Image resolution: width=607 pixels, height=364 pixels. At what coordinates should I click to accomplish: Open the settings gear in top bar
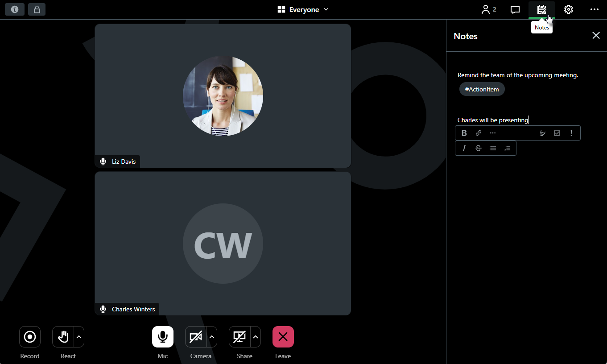[568, 9]
